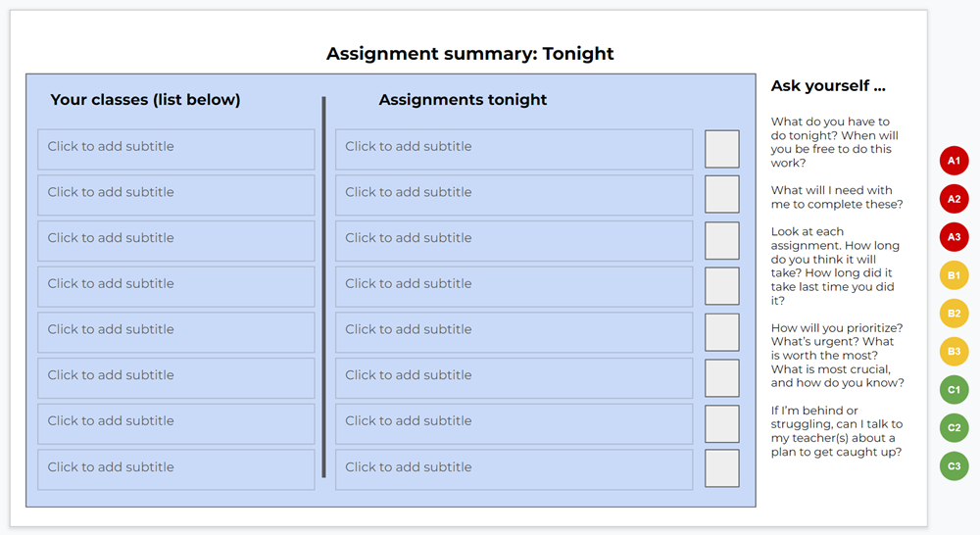Select the green C2 marker
980x535 pixels.
[x=954, y=427]
